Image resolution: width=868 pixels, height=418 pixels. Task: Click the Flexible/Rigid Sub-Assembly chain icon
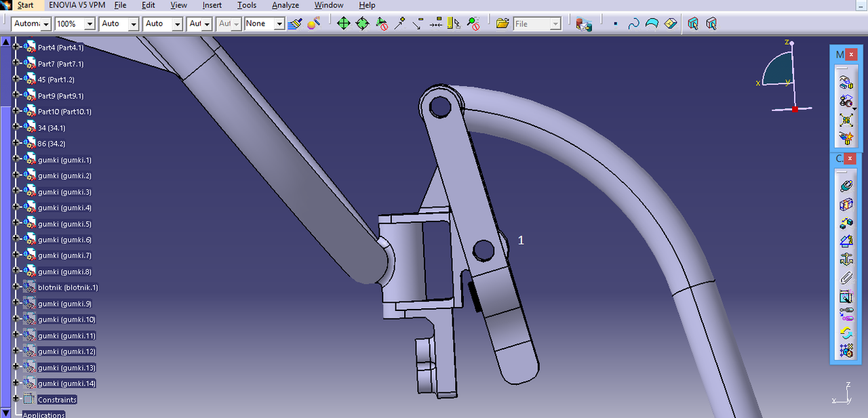click(846, 314)
